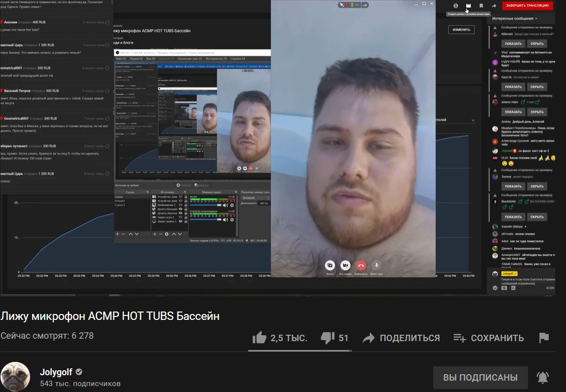Move source up with arrow in Источники
The height and width of the screenshot is (392, 566).
tap(174, 234)
